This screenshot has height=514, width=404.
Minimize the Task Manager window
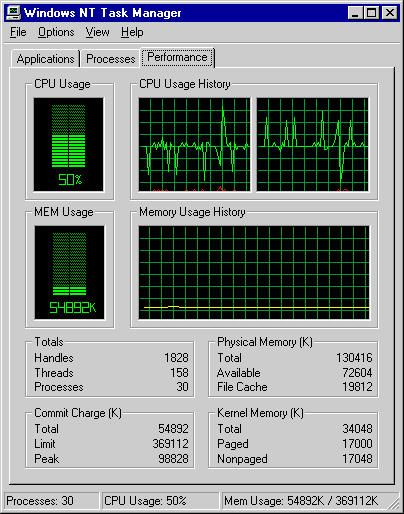355,13
